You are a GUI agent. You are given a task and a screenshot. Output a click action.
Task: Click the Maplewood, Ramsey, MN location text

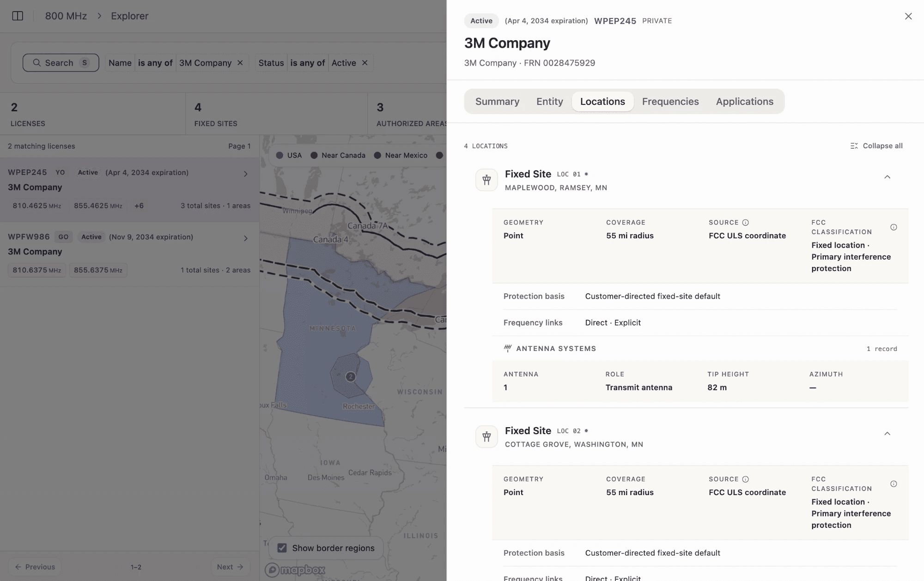(x=556, y=188)
